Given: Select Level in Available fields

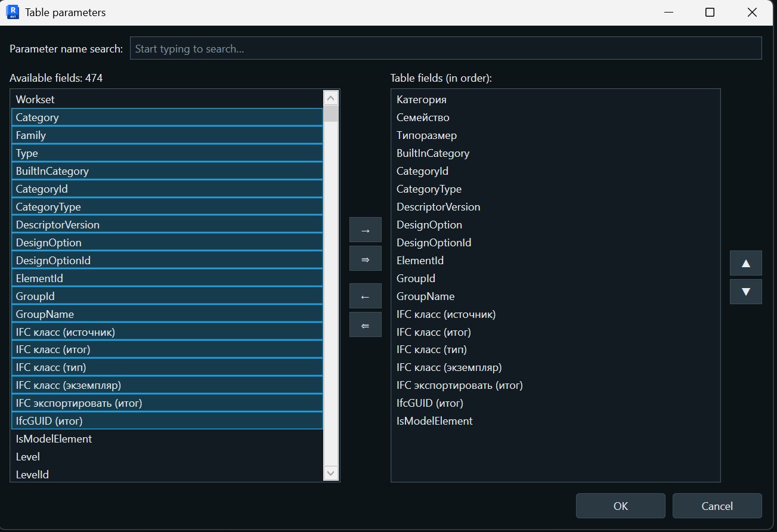Looking at the screenshot, I should tap(167, 457).
